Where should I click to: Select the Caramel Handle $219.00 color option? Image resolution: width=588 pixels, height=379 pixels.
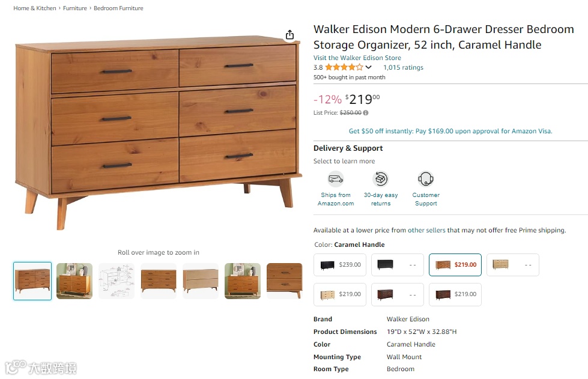(455, 265)
